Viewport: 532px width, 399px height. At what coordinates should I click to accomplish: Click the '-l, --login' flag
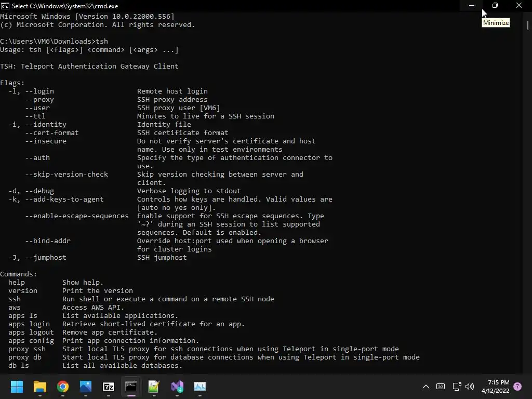coord(31,91)
